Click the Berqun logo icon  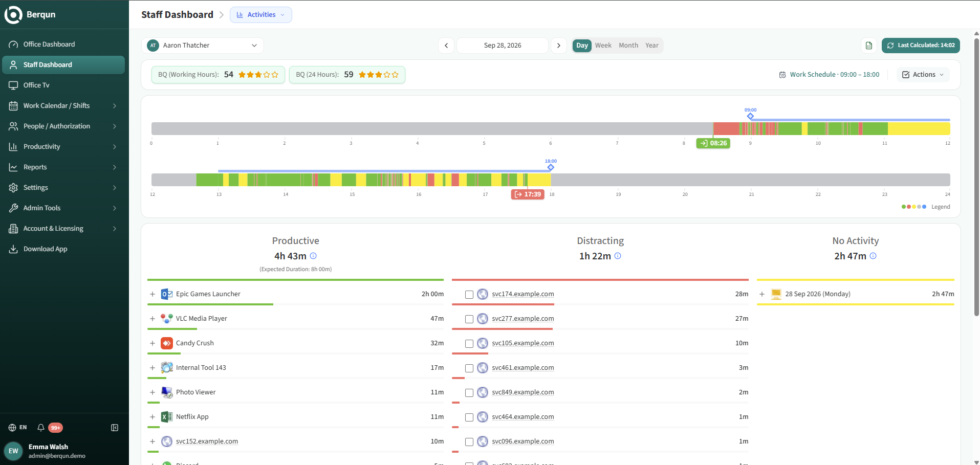click(13, 15)
